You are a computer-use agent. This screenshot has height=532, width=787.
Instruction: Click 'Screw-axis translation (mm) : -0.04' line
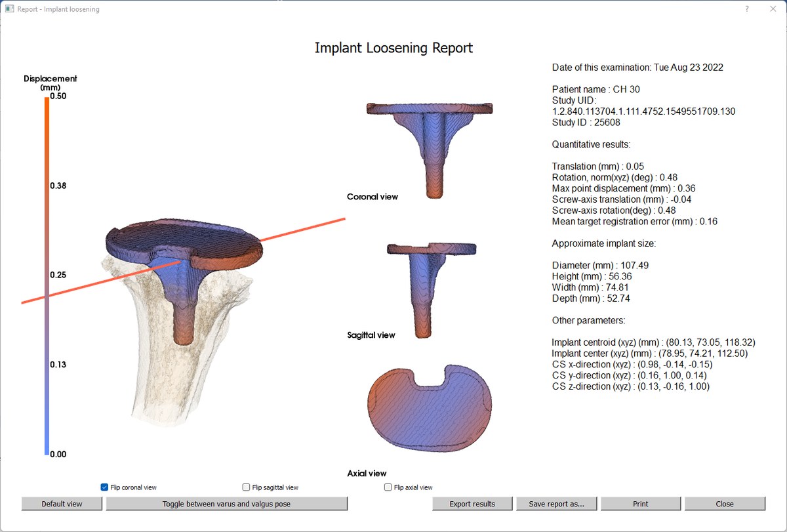click(622, 199)
